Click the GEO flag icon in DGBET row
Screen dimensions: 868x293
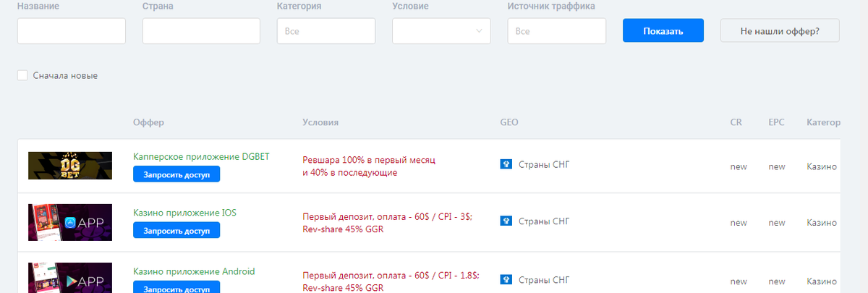click(x=506, y=164)
